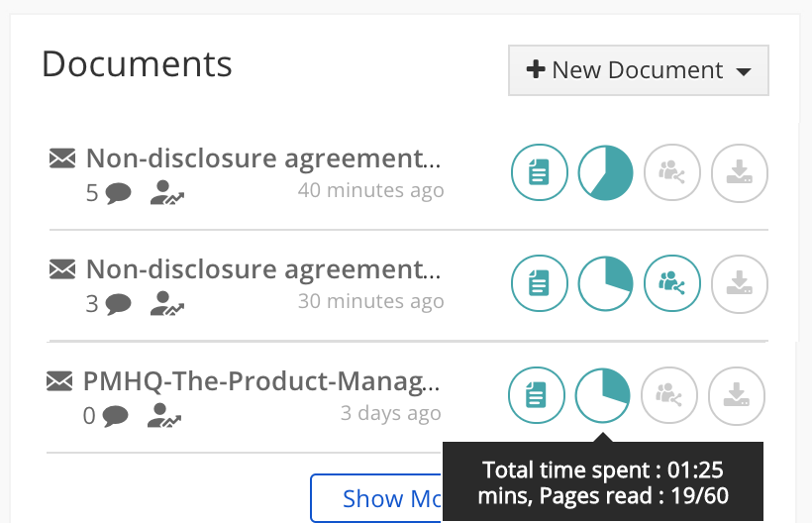Screen dimensions: 812x523
Task: Open document icon for the 30 minutes ago agreement
Action: (x=539, y=283)
